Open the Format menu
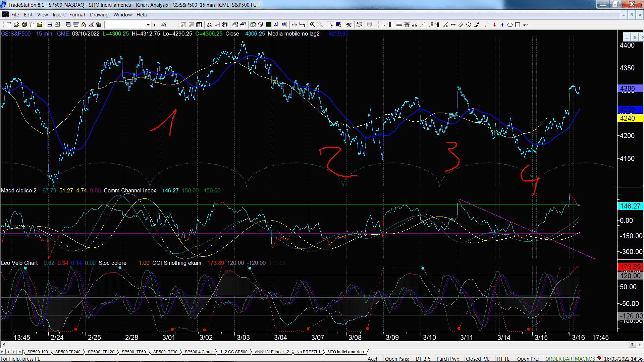 pyautogui.click(x=77, y=15)
